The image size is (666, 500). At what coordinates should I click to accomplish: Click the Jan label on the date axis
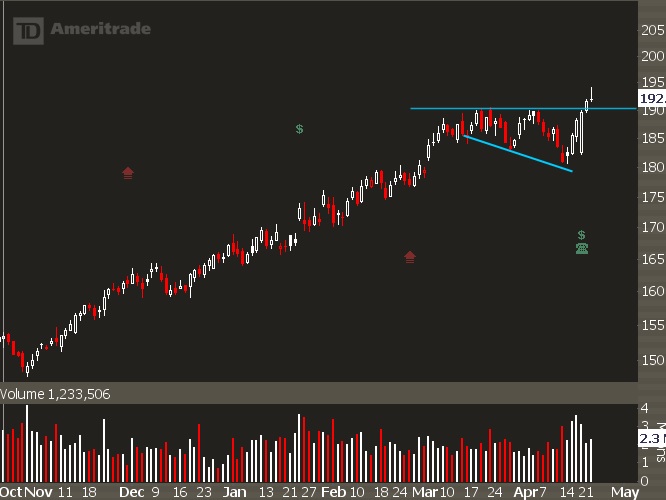(234, 493)
